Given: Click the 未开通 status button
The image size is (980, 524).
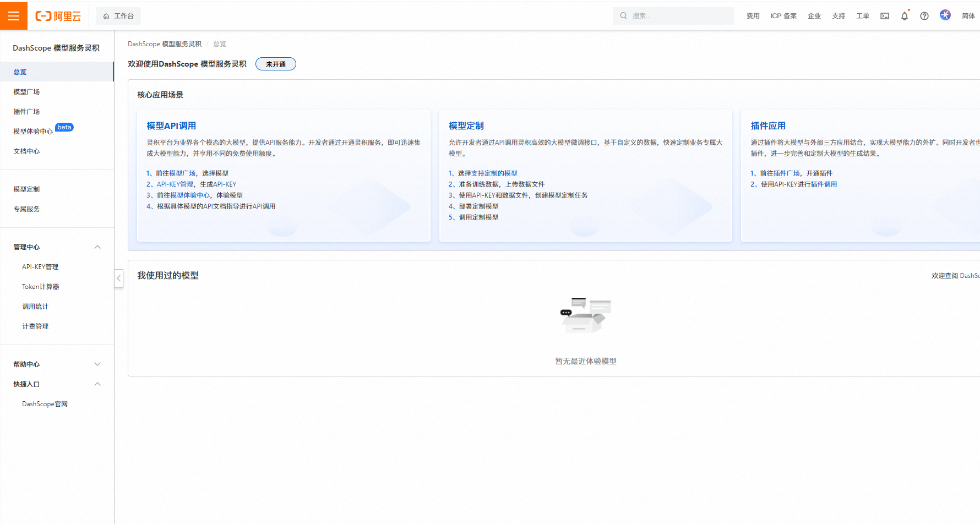Looking at the screenshot, I should click(x=275, y=64).
